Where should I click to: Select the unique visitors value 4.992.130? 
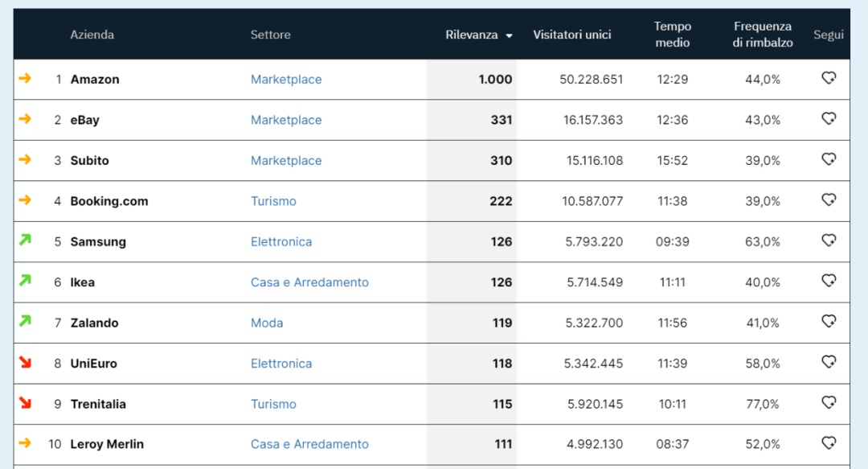pyautogui.click(x=595, y=444)
